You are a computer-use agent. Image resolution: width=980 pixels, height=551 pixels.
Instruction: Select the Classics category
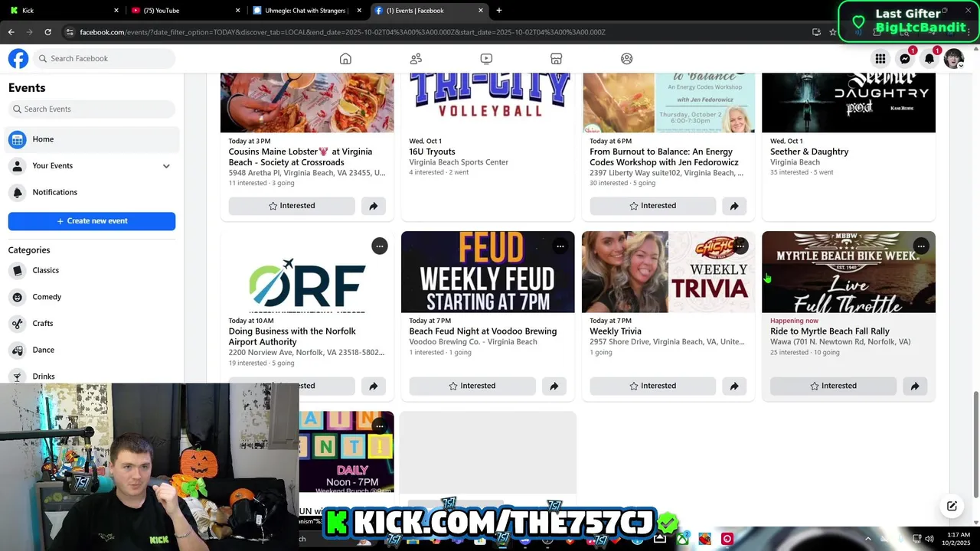click(92, 270)
